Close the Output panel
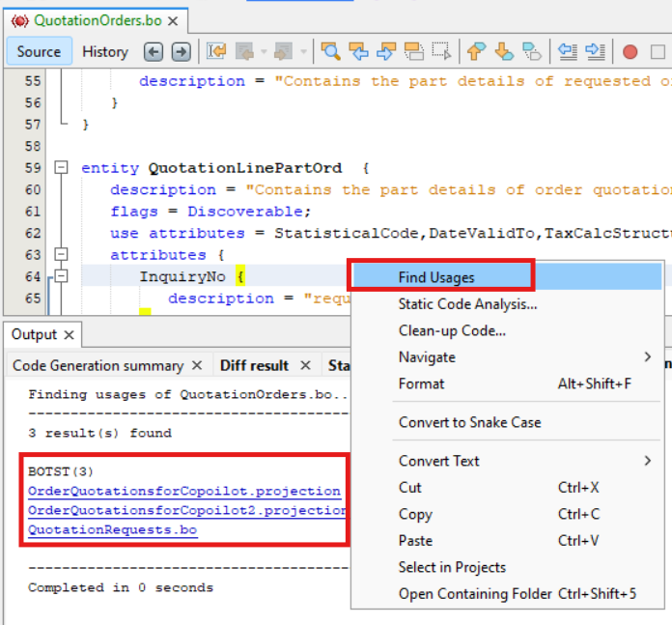672x625 pixels. point(69,335)
